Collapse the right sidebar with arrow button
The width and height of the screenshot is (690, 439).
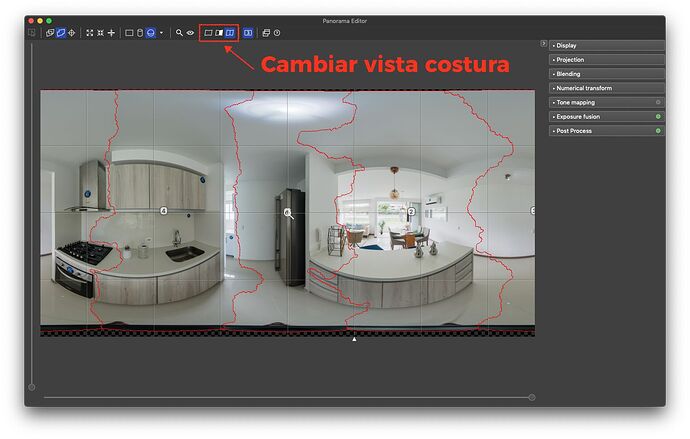tap(543, 44)
